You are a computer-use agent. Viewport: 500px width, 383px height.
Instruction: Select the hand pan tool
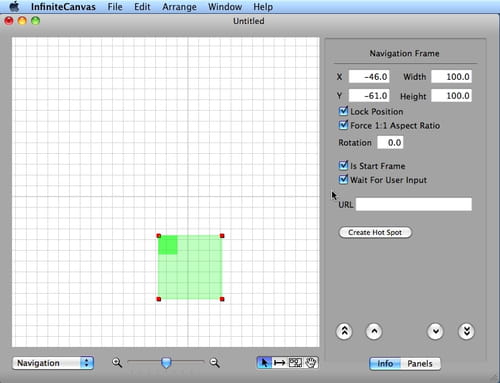click(x=311, y=362)
